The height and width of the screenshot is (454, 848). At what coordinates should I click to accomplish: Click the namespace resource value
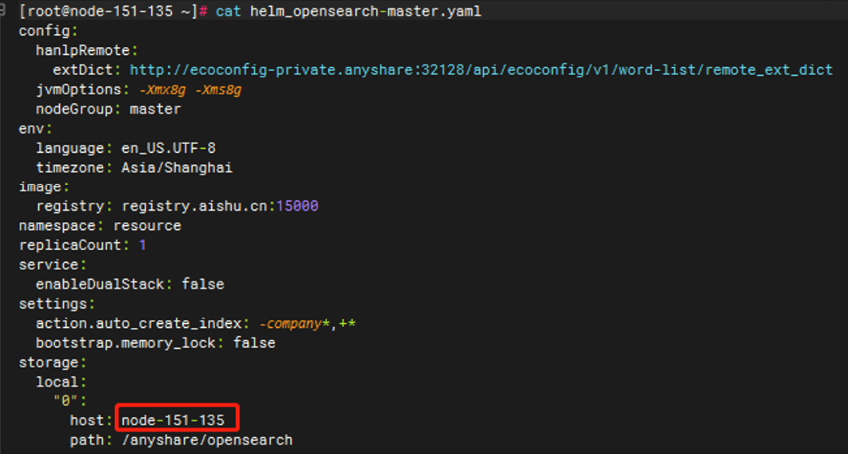[147, 226]
